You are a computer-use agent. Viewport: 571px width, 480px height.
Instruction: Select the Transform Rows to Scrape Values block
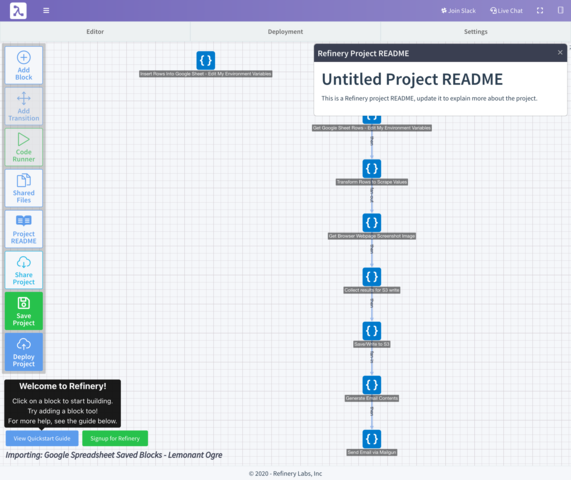tap(372, 169)
